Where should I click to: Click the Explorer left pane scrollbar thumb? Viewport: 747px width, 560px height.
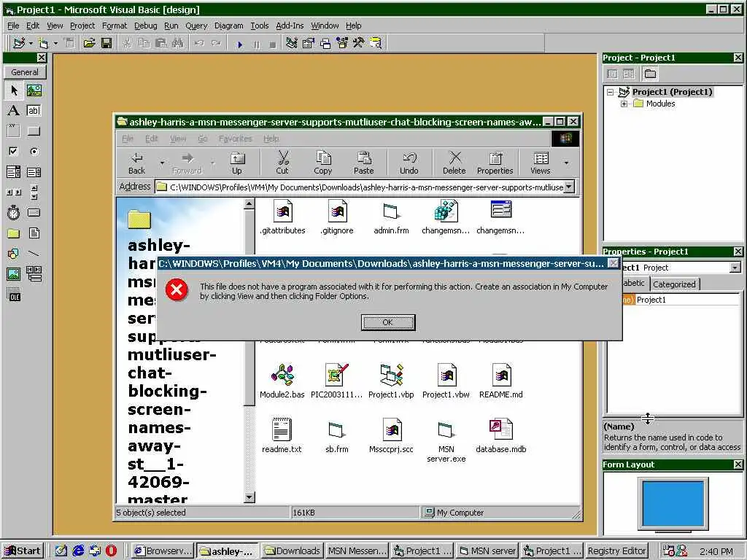(x=249, y=308)
